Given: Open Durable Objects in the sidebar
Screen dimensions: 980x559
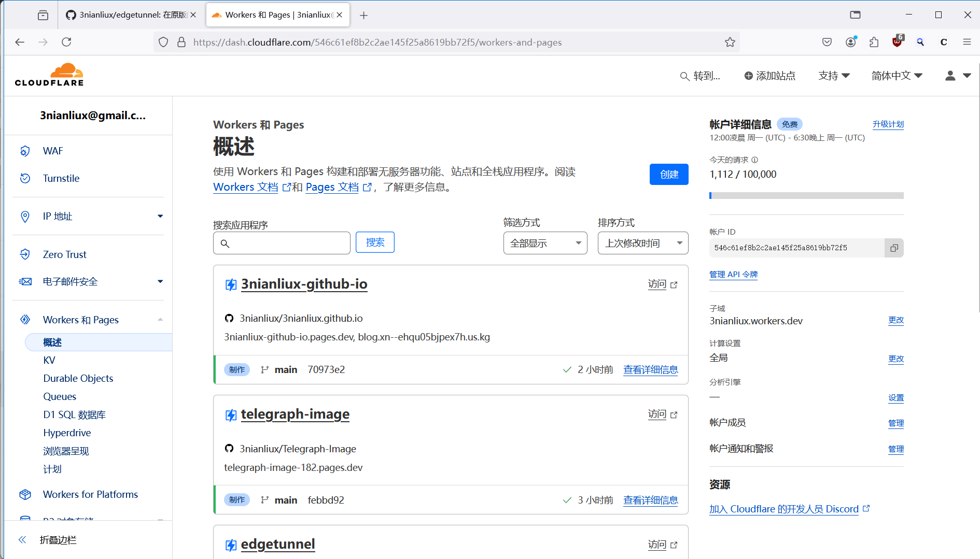Looking at the screenshot, I should (x=78, y=378).
